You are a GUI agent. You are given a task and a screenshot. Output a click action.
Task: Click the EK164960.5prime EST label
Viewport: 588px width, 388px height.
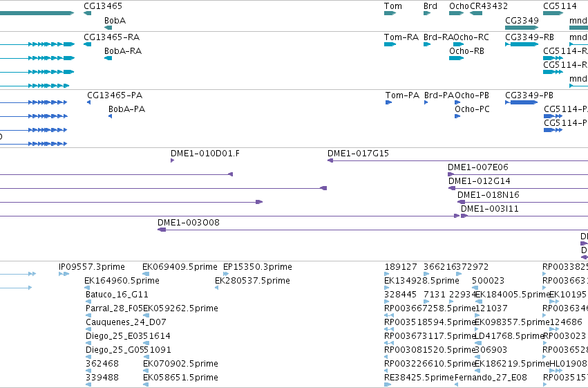(x=122, y=281)
